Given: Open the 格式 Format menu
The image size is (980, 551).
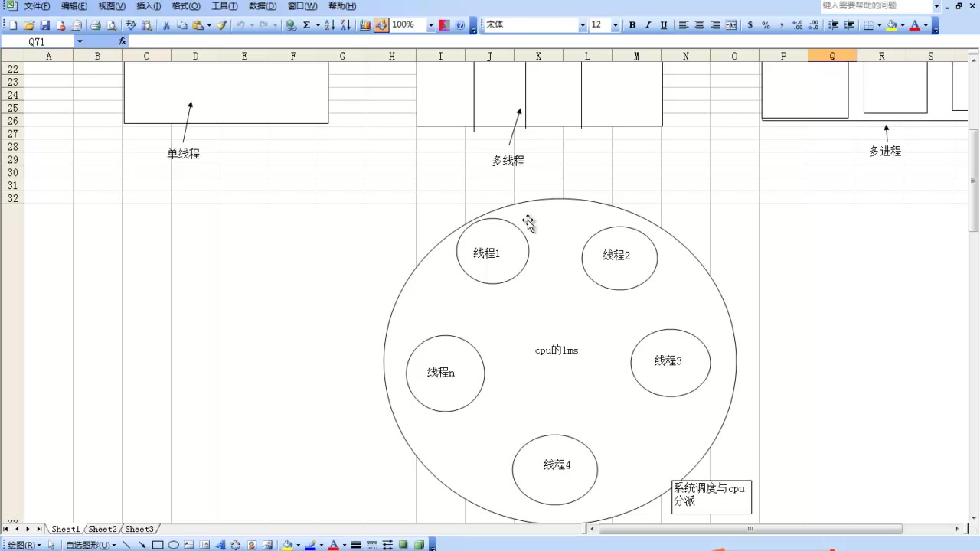Looking at the screenshot, I should [x=186, y=6].
